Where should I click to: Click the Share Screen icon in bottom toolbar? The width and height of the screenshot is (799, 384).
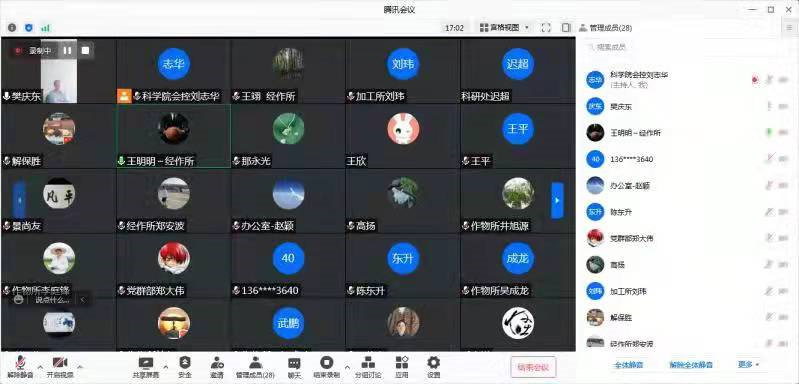pos(146,363)
